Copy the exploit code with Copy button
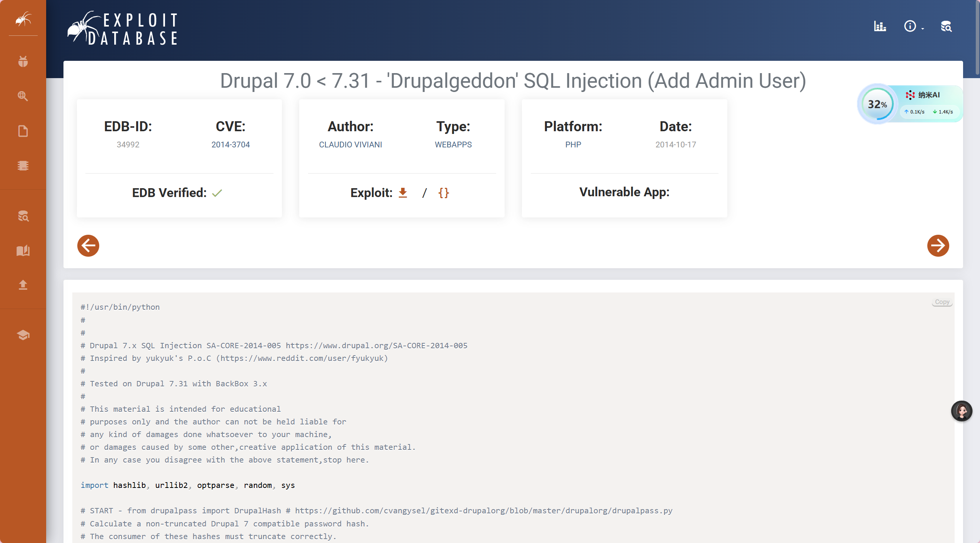Screen dimensions: 980x543 (942, 302)
